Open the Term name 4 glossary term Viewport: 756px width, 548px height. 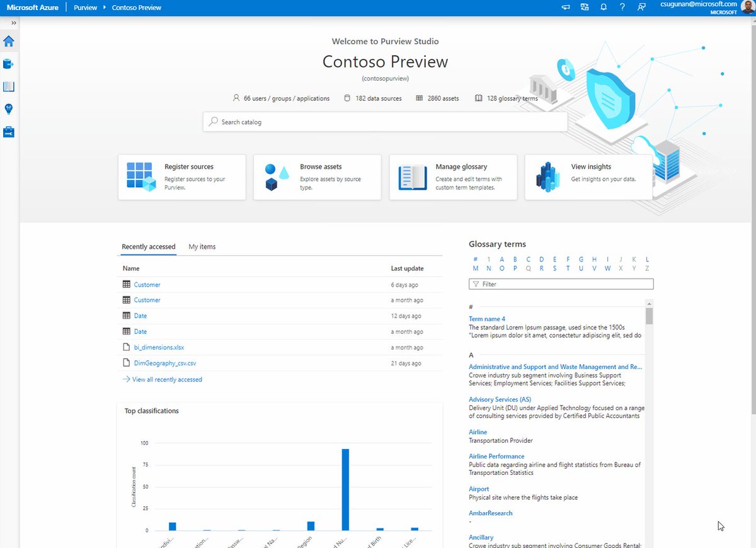click(x=487, y=319)
